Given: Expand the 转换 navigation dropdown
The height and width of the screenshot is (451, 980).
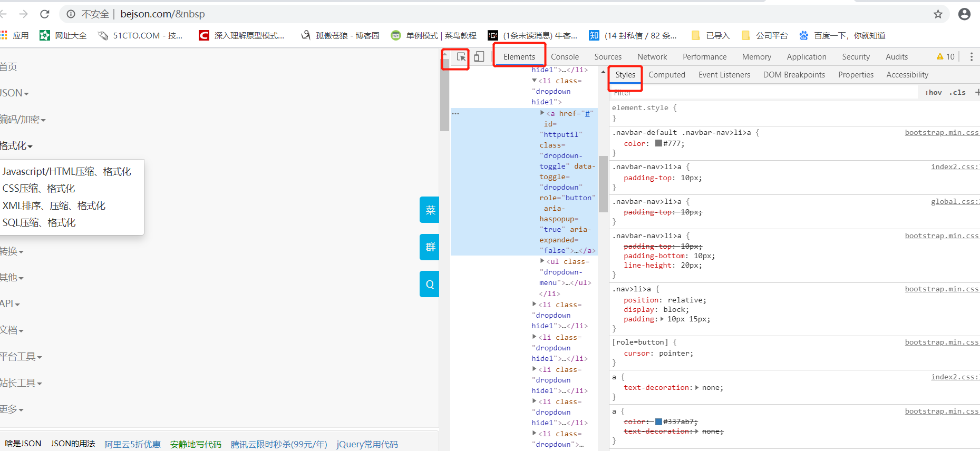Looking at the screenshot, I should point(12,251).
